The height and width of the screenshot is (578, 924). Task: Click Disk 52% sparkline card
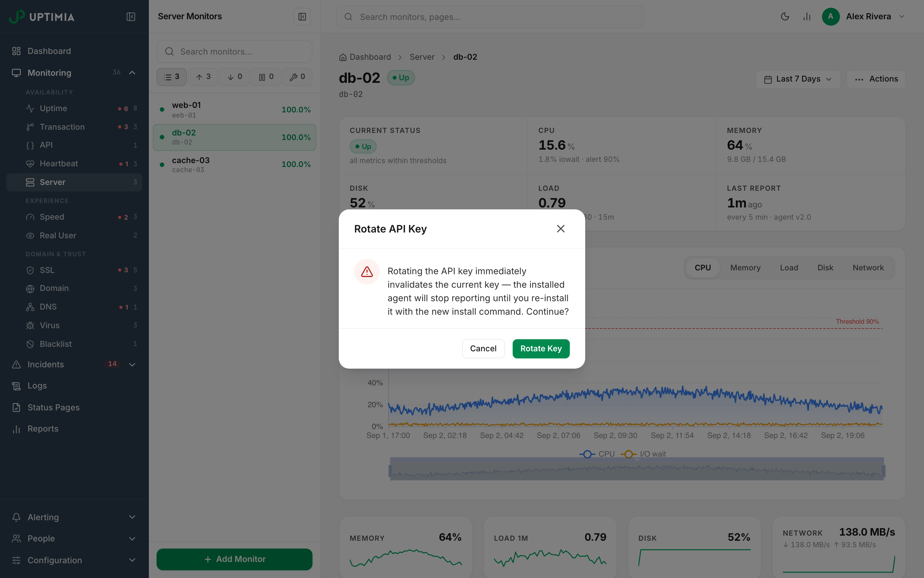point(694,547)
